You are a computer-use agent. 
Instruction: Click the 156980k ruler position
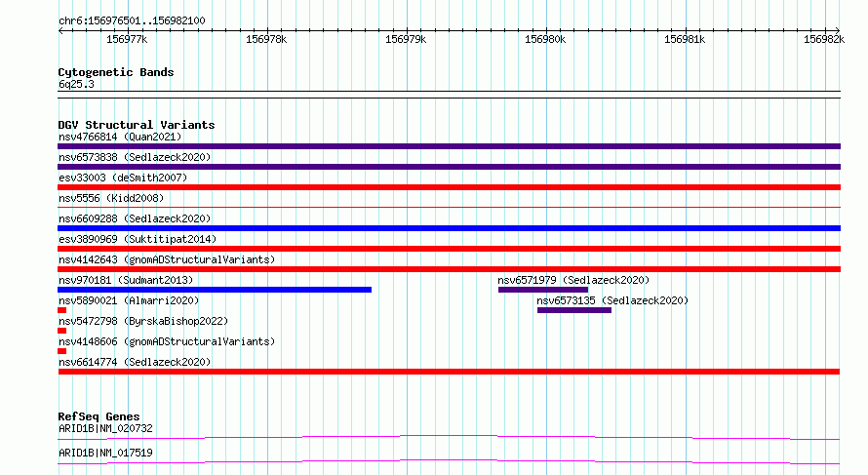click(545, 39)
